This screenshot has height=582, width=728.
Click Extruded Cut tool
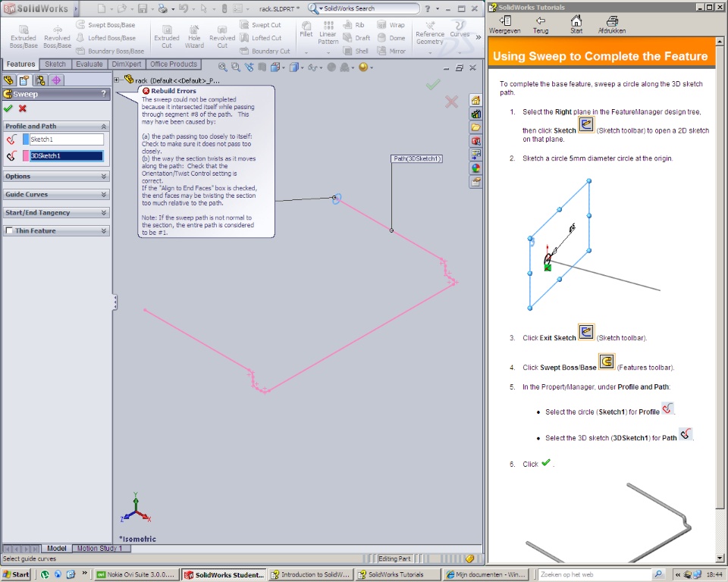(167, 36)
